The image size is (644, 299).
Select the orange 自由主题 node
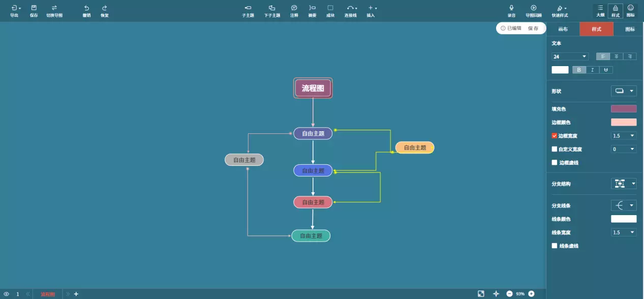(x=415, y=147)
